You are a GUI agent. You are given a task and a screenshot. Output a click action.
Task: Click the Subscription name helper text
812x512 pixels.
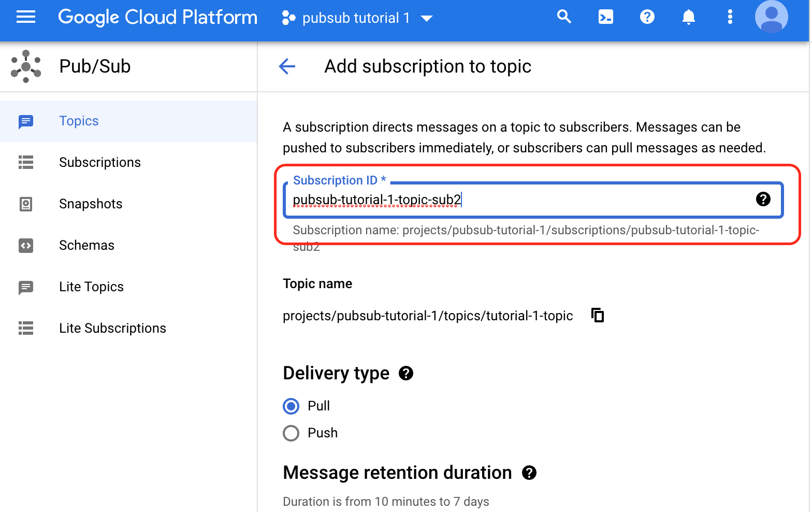[526, 238]
